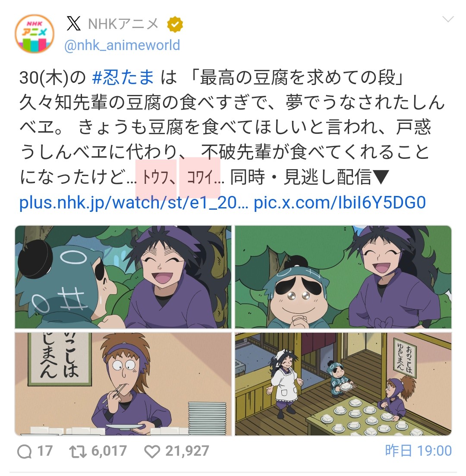
Task: View image of Fuwa eating tofu
Action: (123, 384)
